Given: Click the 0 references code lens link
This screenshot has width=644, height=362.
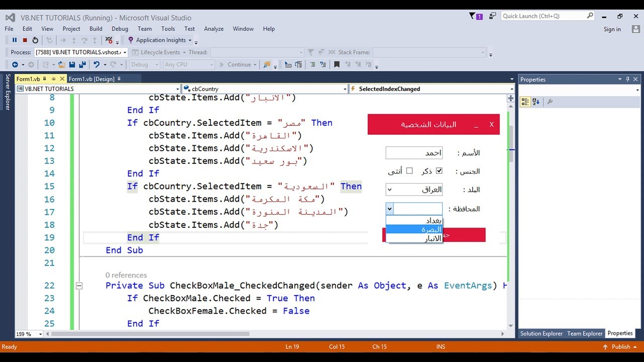Looking at the screenshot, I should (x=126, y=275).
